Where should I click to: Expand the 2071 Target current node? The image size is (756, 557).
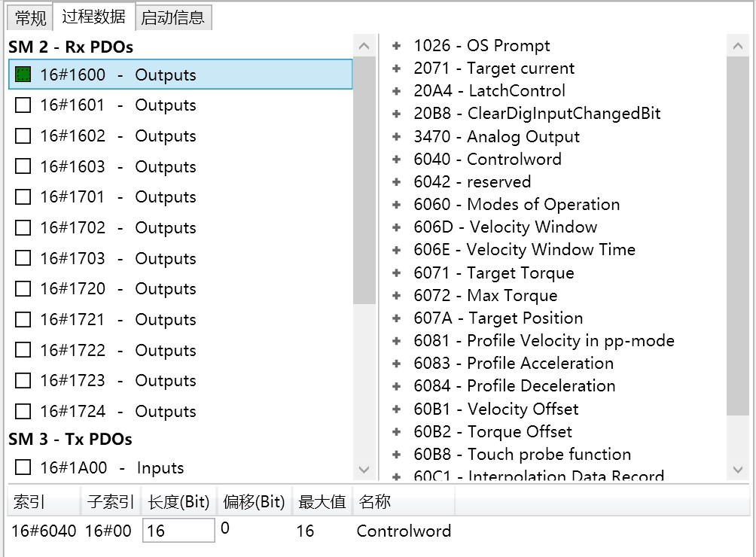coord(396,68)
